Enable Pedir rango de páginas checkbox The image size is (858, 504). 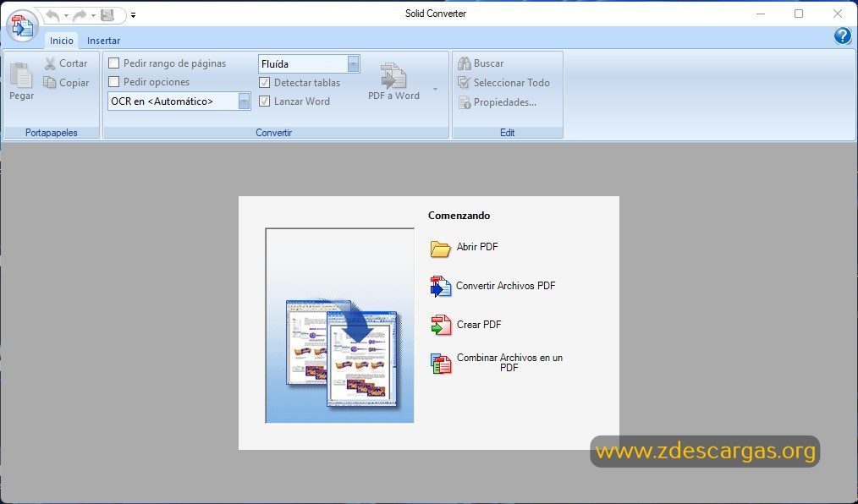[114, 63]
